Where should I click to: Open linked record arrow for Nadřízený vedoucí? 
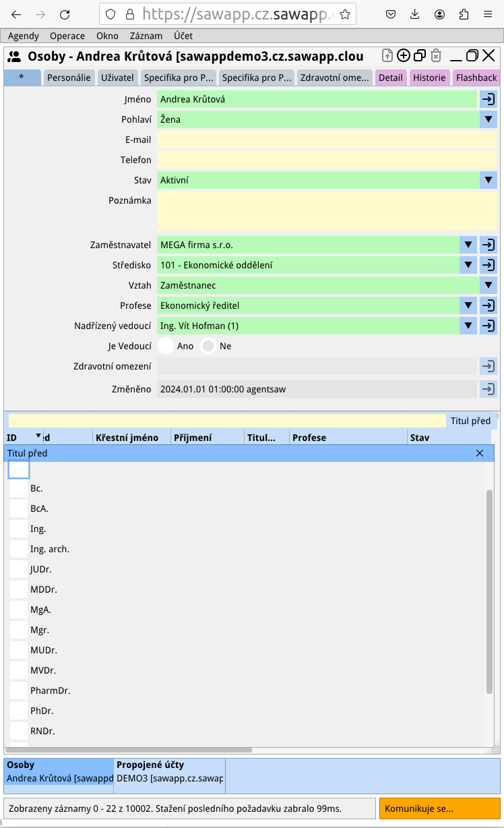(x=489, y=326)
